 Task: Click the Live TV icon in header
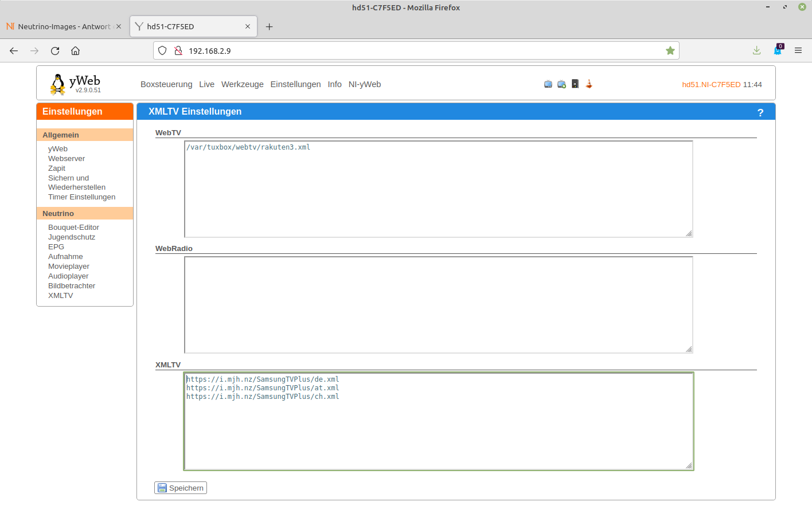(548, 84)
